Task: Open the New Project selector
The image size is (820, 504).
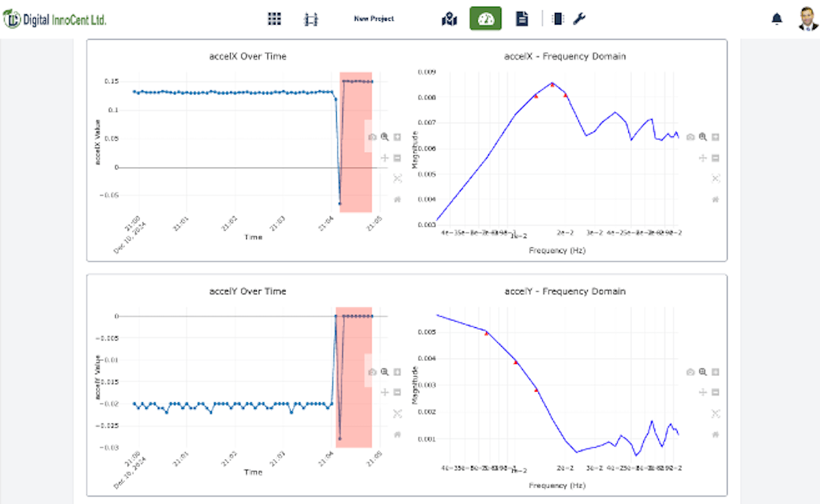Action: point(374,19)
